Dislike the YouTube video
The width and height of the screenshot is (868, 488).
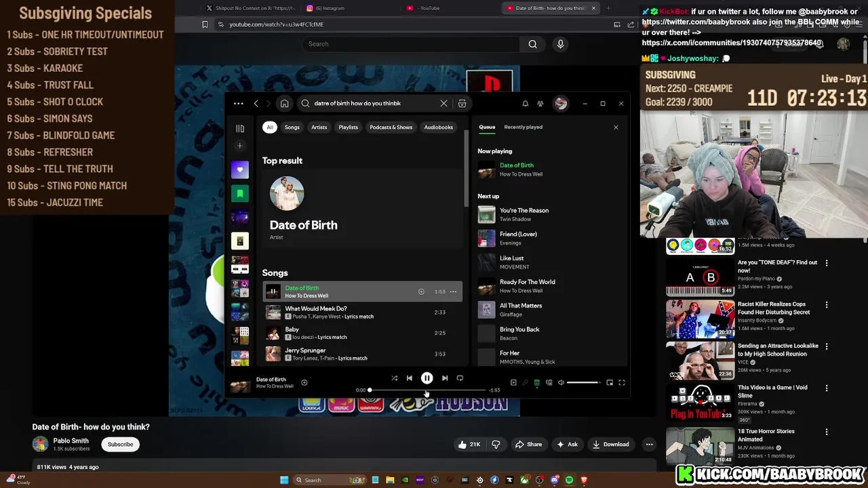(x=496, y=445)
